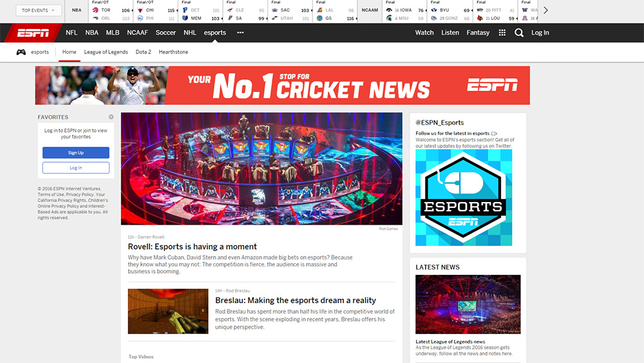
Task: Open the esports arena main image
Action: click(261, 169)
